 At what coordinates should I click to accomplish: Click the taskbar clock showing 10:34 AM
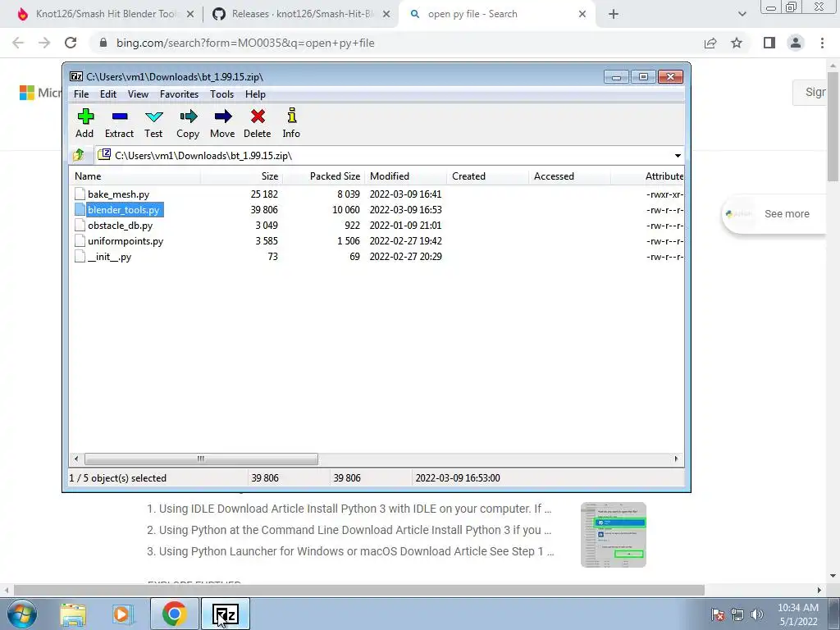797,614
